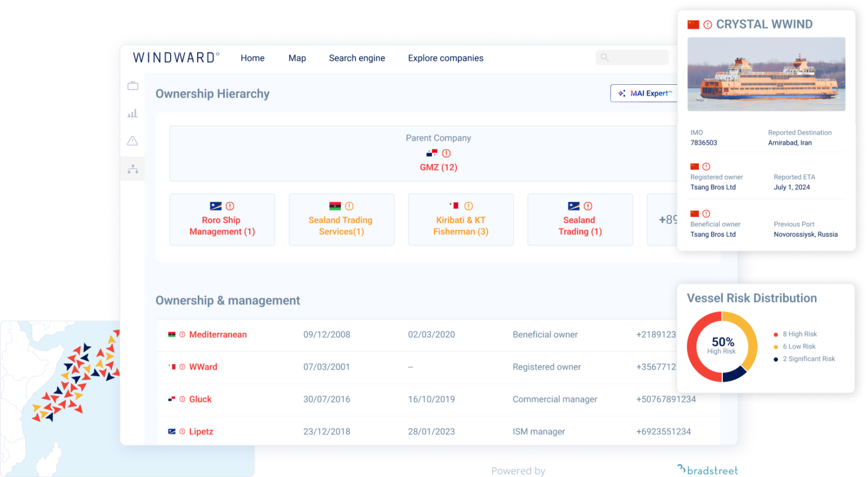Click the 6 Low Risk legend entry
Screen dimensions: 868x477
[x=795, y=346]
